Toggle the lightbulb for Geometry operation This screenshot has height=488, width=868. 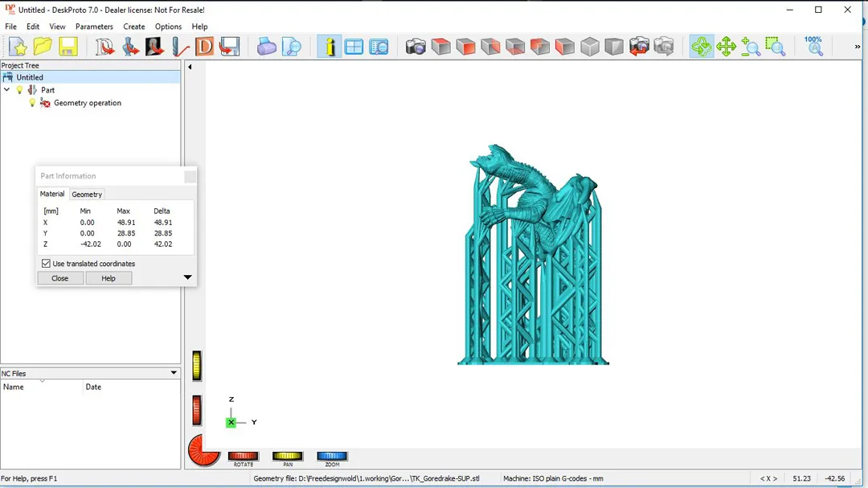click(x=32, y=102)
